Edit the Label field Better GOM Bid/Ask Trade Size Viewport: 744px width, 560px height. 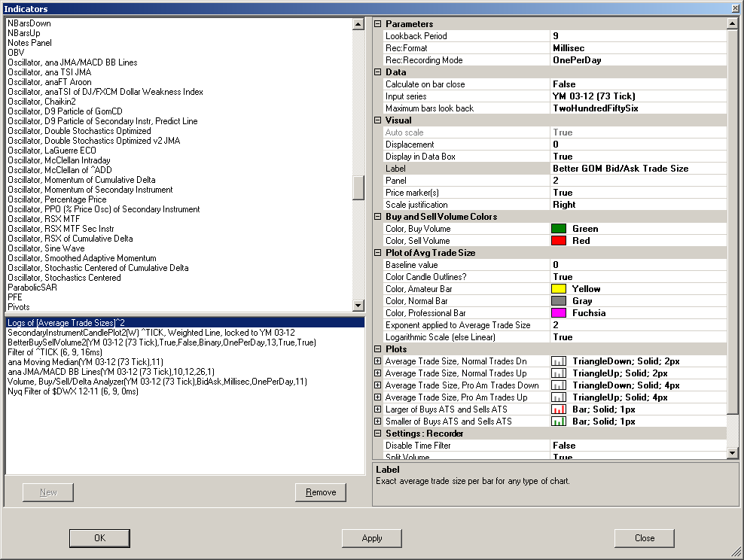coord(638,169)
